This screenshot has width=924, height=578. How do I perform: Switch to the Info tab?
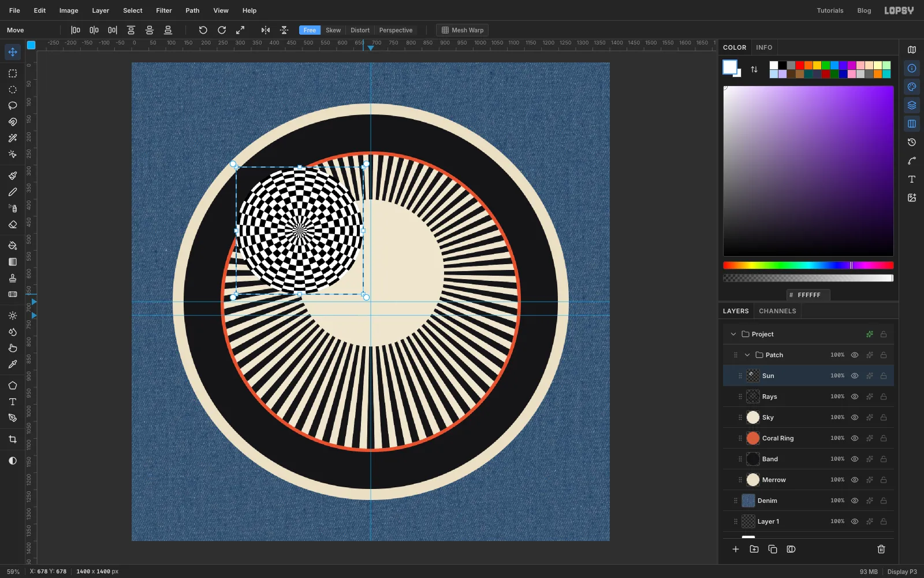click(764, 47)
